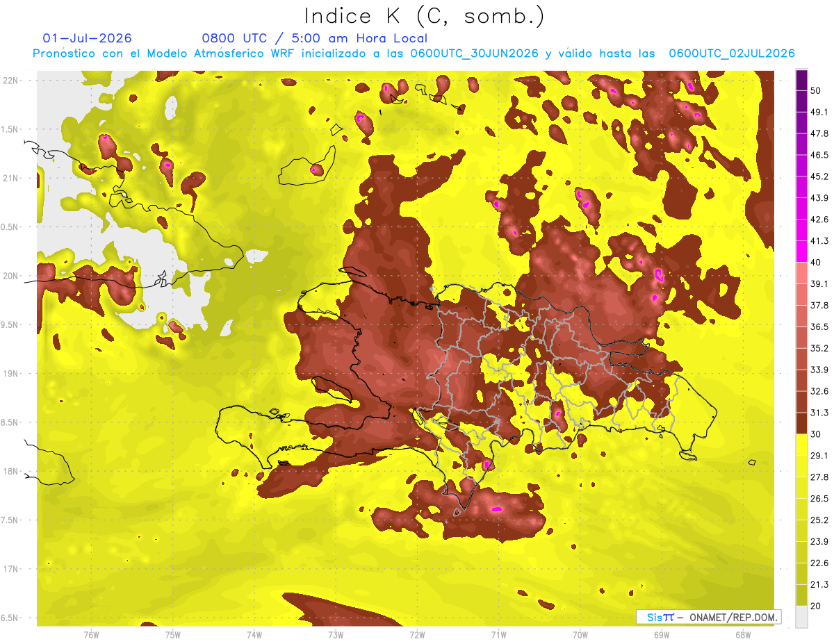834x644 pixels.
Task: Click the colorbar value "36.5"
Action: (819, 327)
